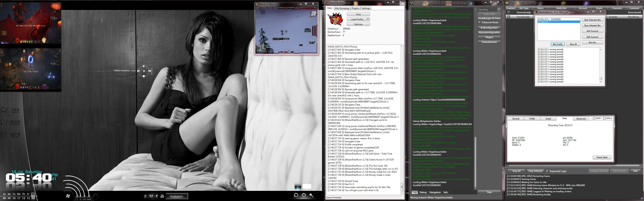Viewport: 644px width, 201px height.
Task: Open the Windows Start orb on the desktop
Action: [x=68, y=196]
